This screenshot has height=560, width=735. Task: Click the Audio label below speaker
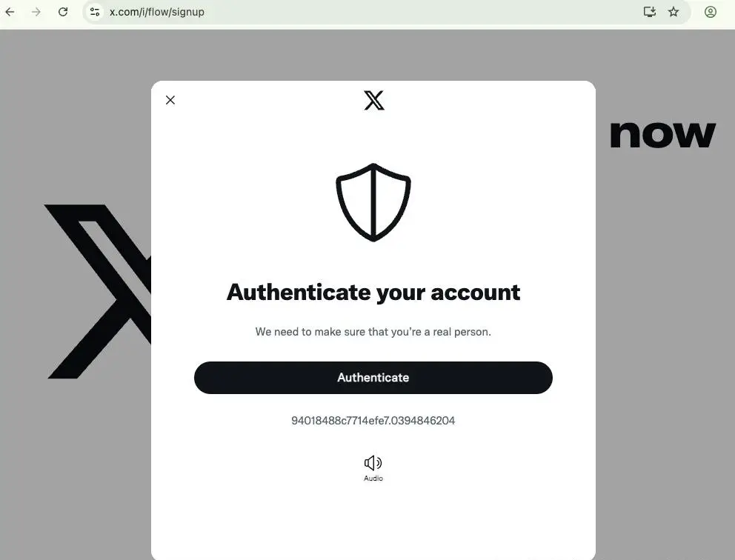pyautogui.click(x=373, y=478)
